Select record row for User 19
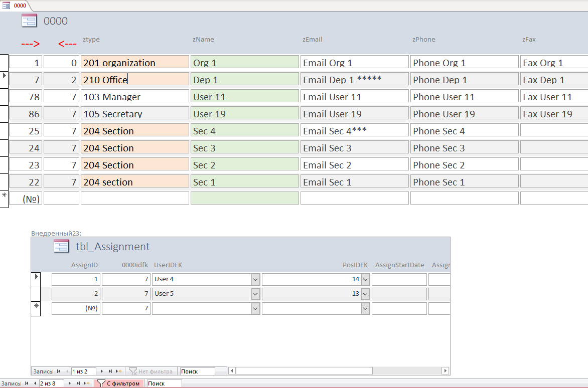 (4, 113)
